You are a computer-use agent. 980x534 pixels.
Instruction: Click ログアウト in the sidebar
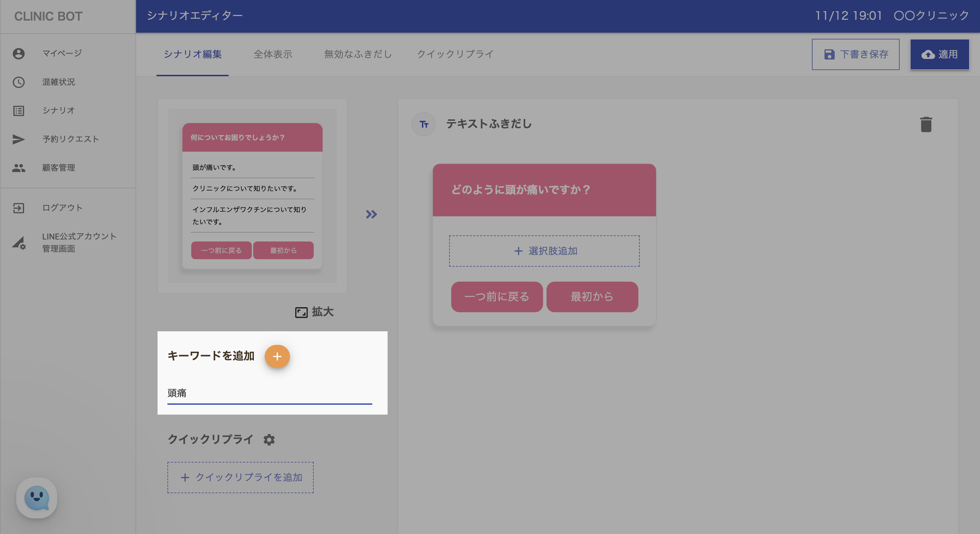[x=62, y=208]
